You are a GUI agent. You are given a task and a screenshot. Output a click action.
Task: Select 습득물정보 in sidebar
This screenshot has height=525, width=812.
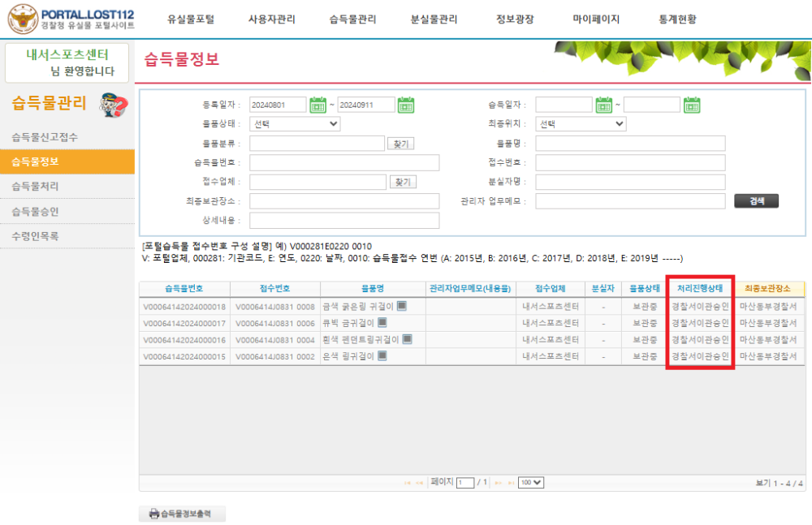67,161
